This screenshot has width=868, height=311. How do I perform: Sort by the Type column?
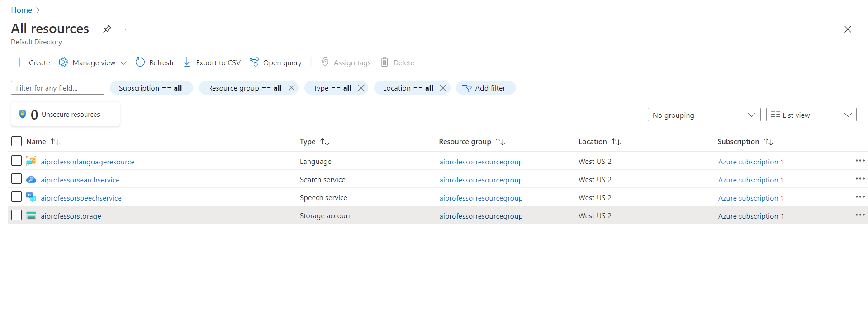[314, 141]
